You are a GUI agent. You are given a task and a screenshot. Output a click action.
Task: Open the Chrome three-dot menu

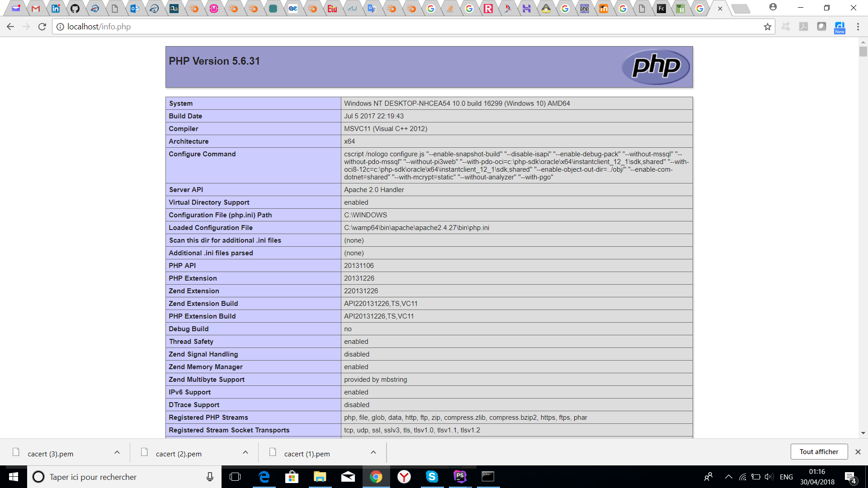858,27
